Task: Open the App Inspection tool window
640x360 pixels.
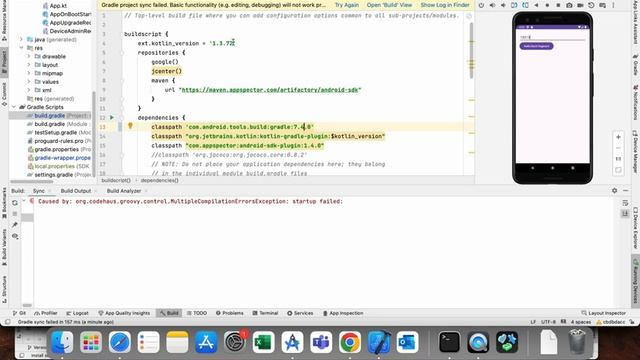Action: (x=343, y=313)
